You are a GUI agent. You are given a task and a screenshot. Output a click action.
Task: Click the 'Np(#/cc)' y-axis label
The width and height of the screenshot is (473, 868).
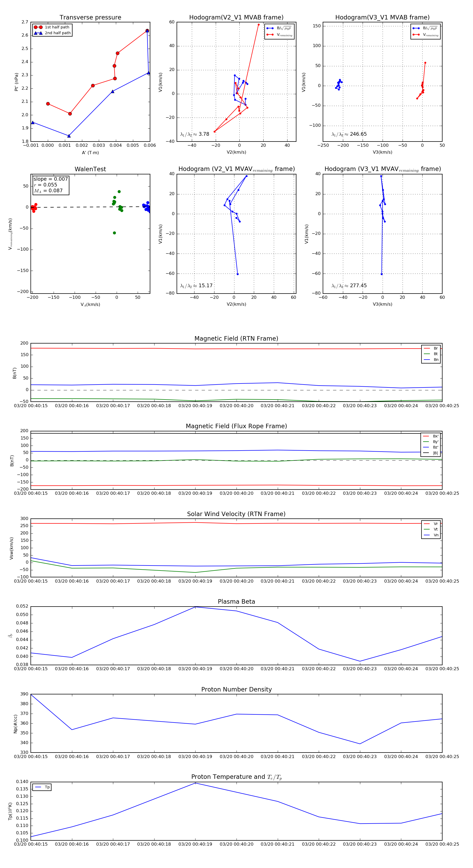15,723
